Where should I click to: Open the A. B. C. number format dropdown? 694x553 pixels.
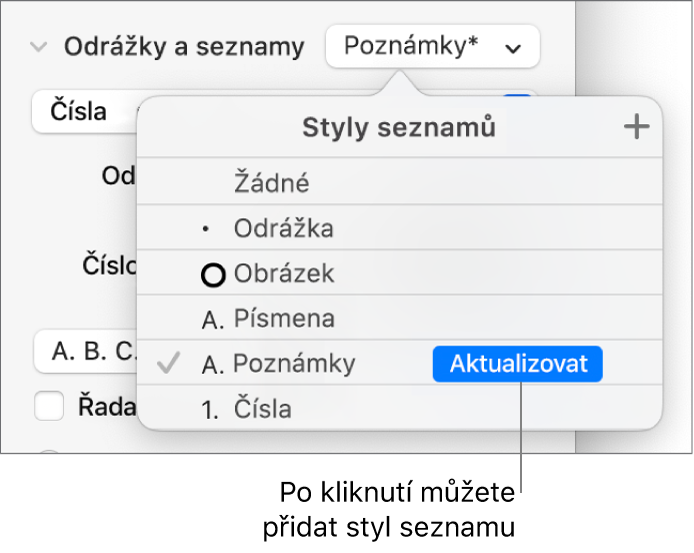86,352
